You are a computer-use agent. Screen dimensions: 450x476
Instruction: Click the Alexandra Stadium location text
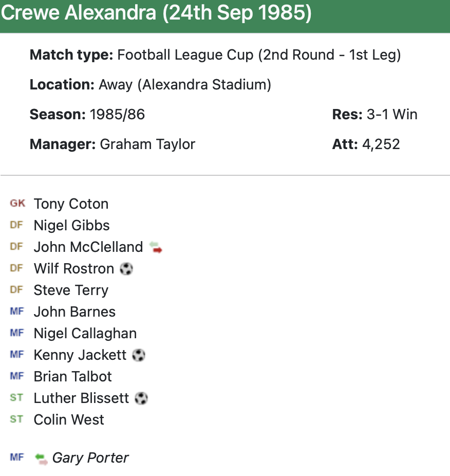click(x=204, y=84)
